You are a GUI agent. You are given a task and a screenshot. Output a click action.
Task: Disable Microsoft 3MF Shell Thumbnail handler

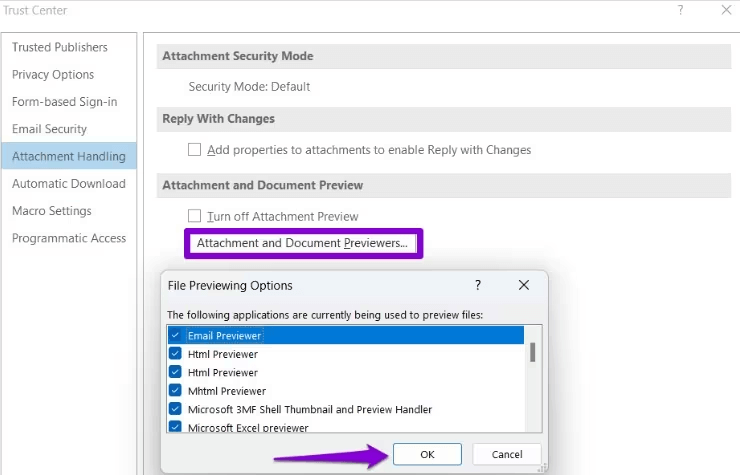[x=176, y=409]
